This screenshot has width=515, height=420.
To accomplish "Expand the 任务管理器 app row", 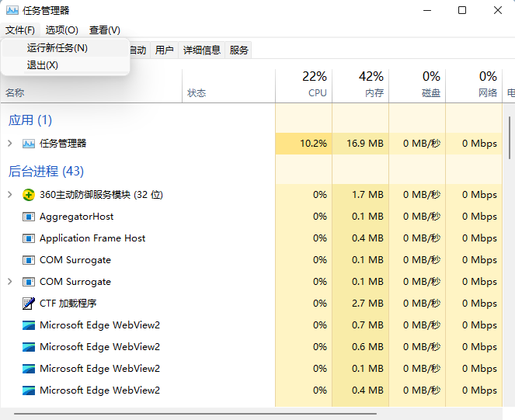I will [x=10, y=144].
